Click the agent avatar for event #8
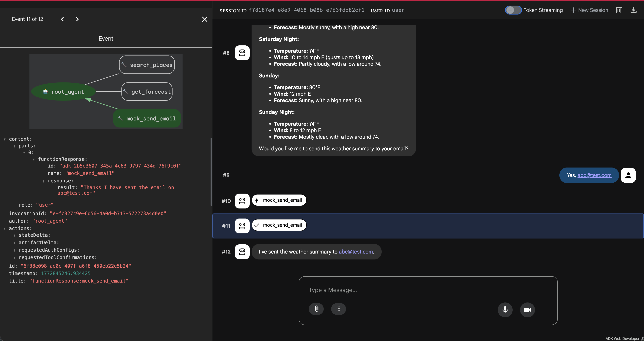644x341 pixels. 242,53
